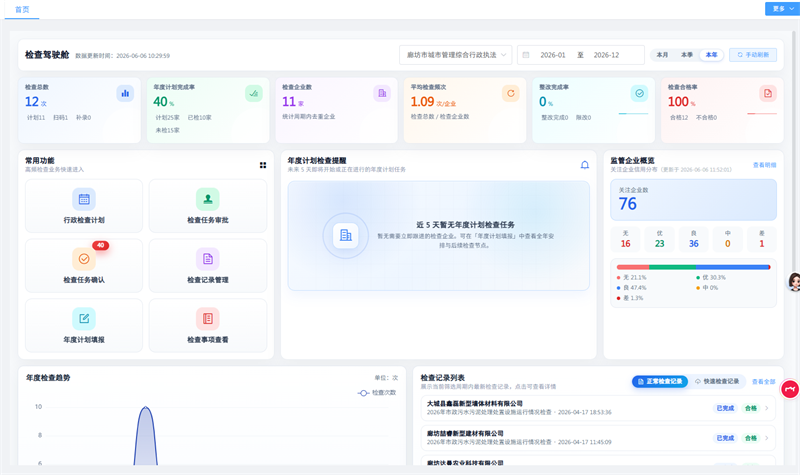
Task: Switch to the 快速检查记录 tab
Action: tap(717, 382)
